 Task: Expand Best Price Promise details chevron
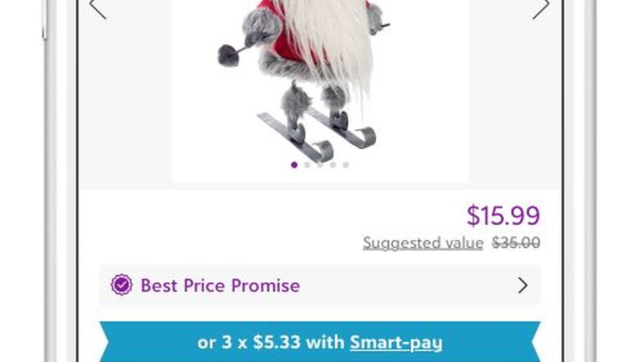pos(523,286)
